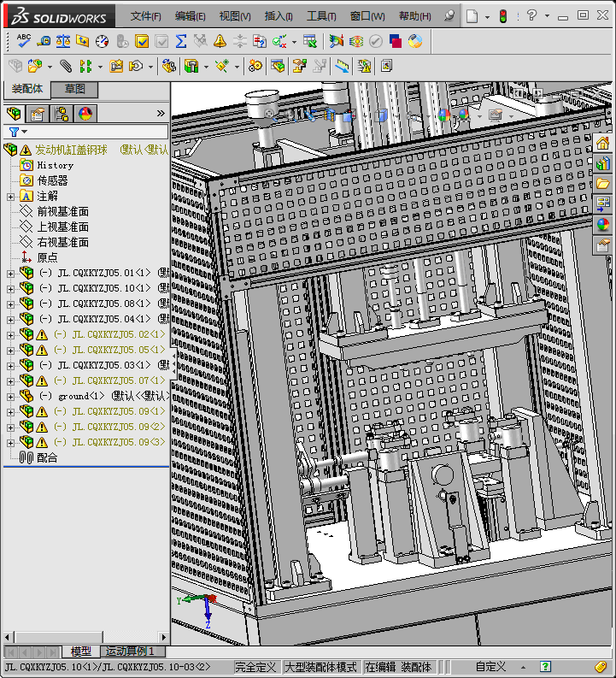Image resolution: width=616 pixels, height=678 pixels.
Task: Click the Assembly Features icon
Action: (191, 66)
